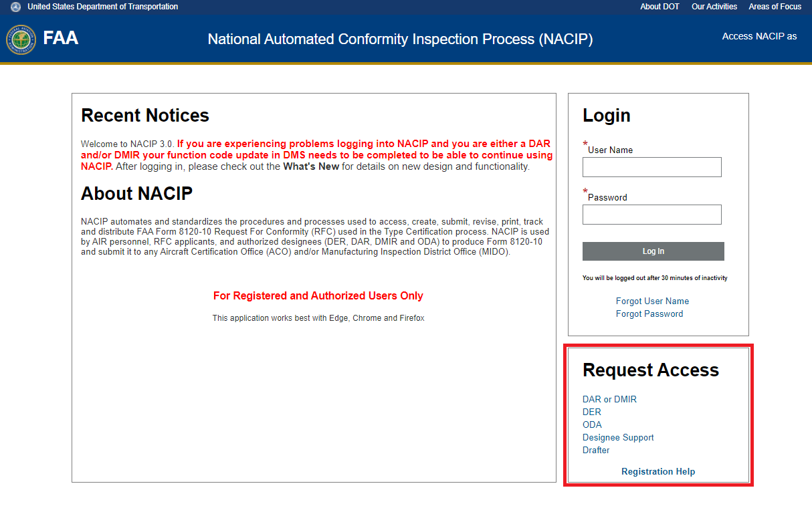Click the FAA seal logo icon
The height and width of the screenshot is (506, 812).
(21, 39)
